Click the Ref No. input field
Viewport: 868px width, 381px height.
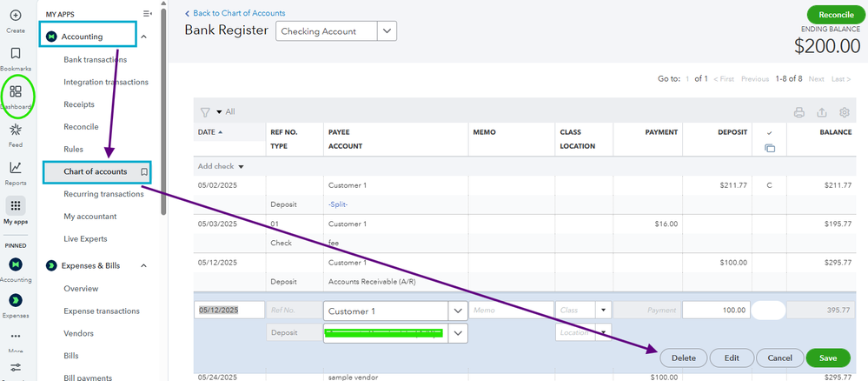pyautogui.click(x=294, y=311)
